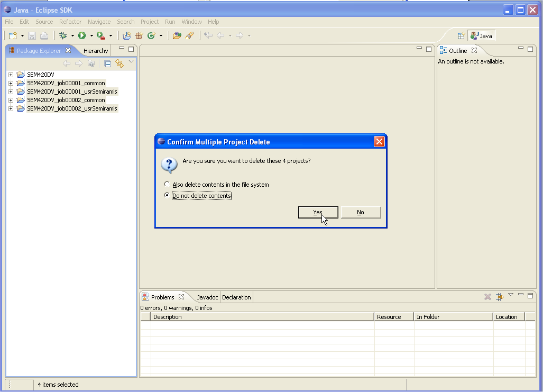This screenshot has height=392, width=543.
Task: Select 'Also delete contents in the file system'
Action: pos(167,185)
